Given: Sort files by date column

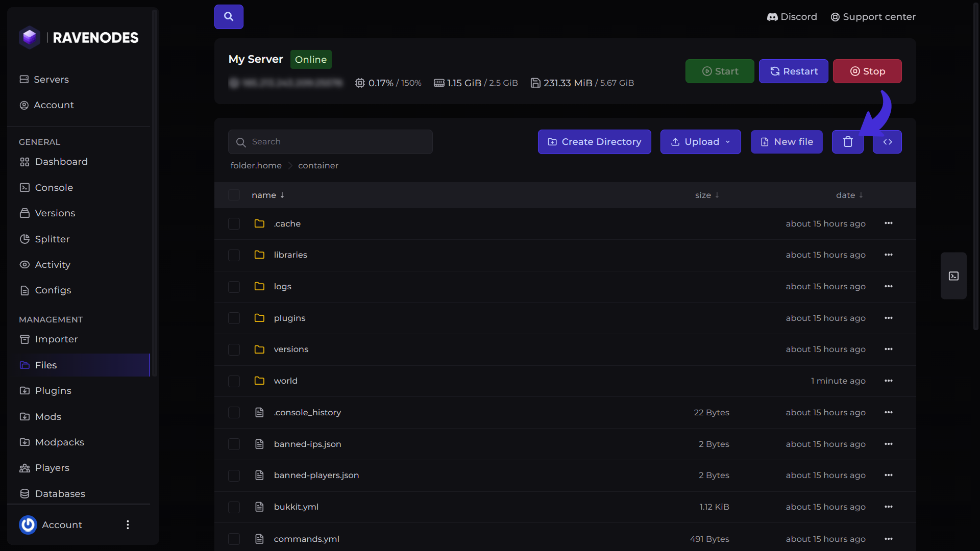Looking at the screenshot, I should click(x=849, y=195).
